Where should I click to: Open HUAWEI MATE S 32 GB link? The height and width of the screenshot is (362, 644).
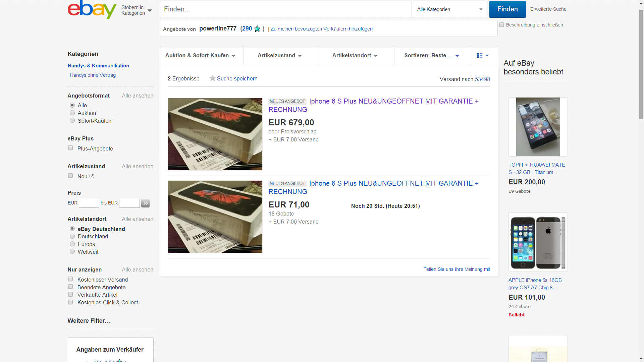(x=537, y=169)
